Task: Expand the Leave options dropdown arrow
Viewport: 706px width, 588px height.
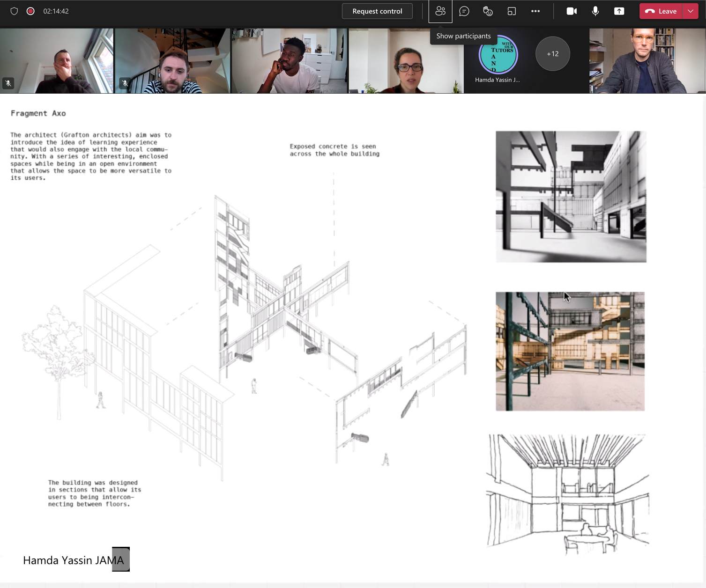Action: (x=691, y=11)
